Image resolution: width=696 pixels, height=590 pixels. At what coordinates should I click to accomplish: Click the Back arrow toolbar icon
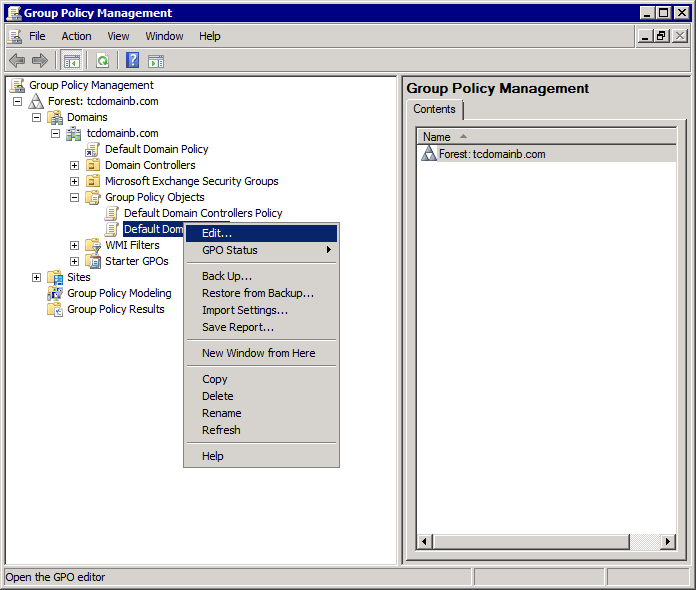[x=17, y=60]
